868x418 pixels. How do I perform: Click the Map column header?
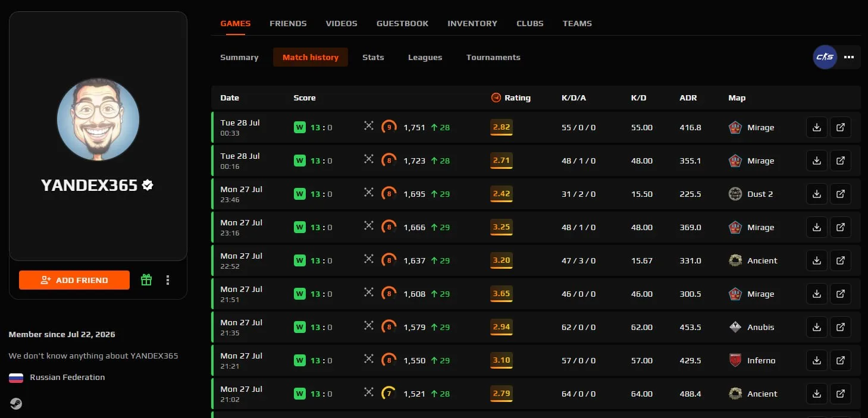click(737, 98)
